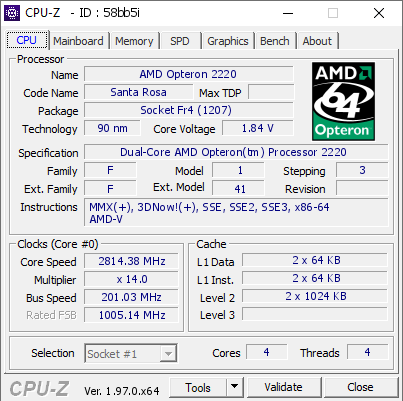The width and height of the screenshot is (403, 401).
Task: Click the Rated FSB value 1005.14 MHz
Action: pyautogui.click(x=131, y=315)
